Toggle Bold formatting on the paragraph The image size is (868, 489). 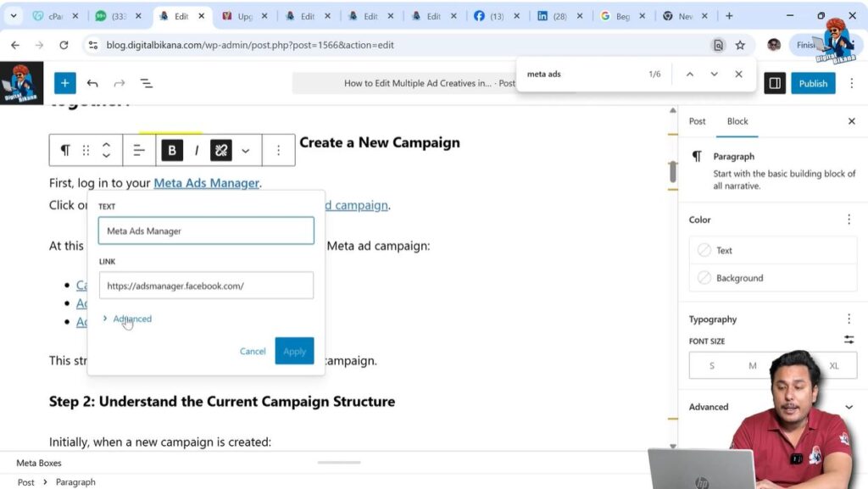[x=172, y=150]
